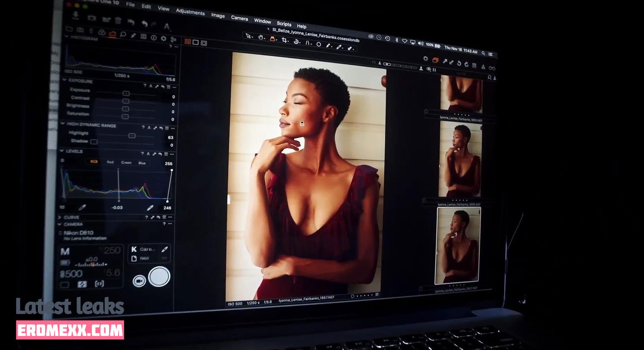
Task: Click the M exposure mode control
Action: (x=65, y=251)
